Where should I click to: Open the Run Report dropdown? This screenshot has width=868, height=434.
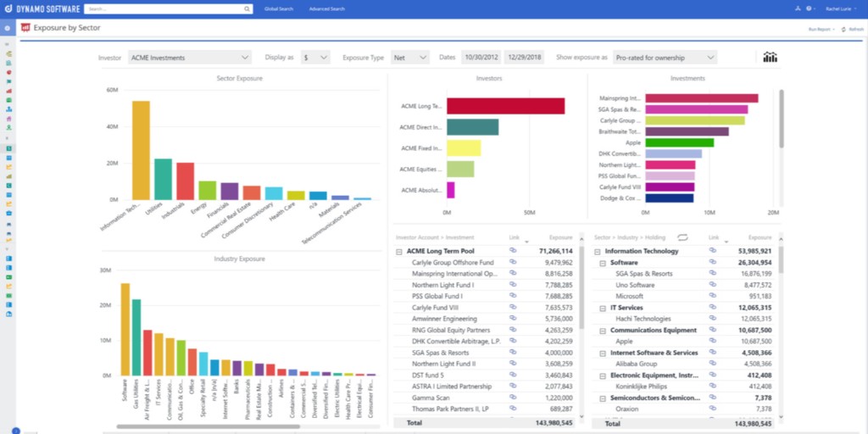[821, 30]
